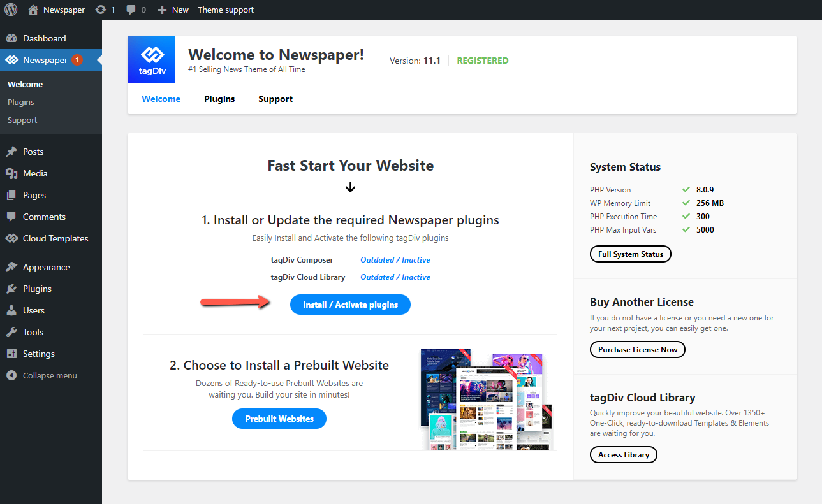Click the prebuilt websites preview image
Screen dimensions: 822x504
[486, 399]
